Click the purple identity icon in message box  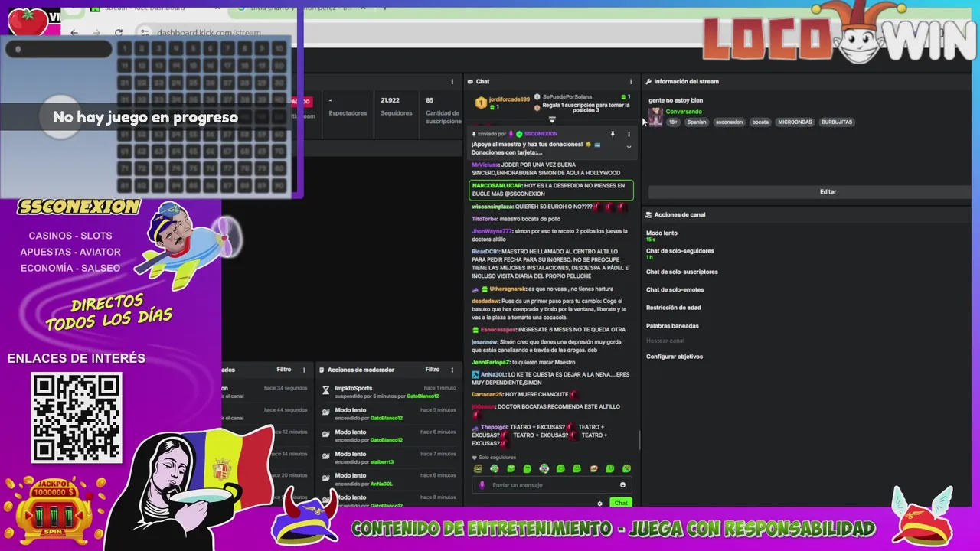[482, 484]
